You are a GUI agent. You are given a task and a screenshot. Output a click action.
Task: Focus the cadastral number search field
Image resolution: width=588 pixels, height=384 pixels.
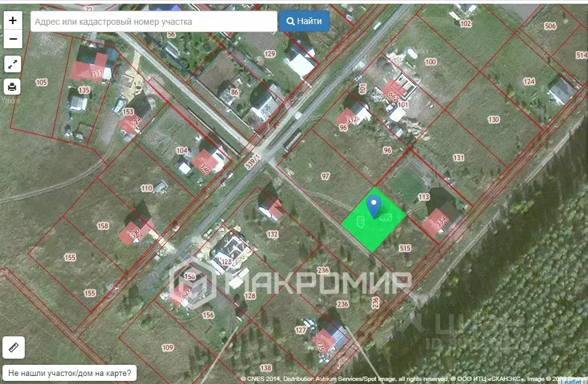tap(153, 21)
